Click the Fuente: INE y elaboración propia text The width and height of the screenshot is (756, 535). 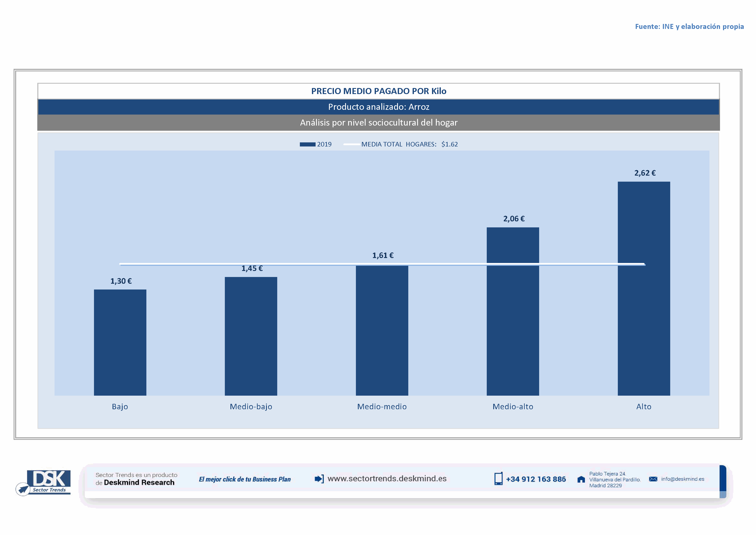click(x=689, y=26)
